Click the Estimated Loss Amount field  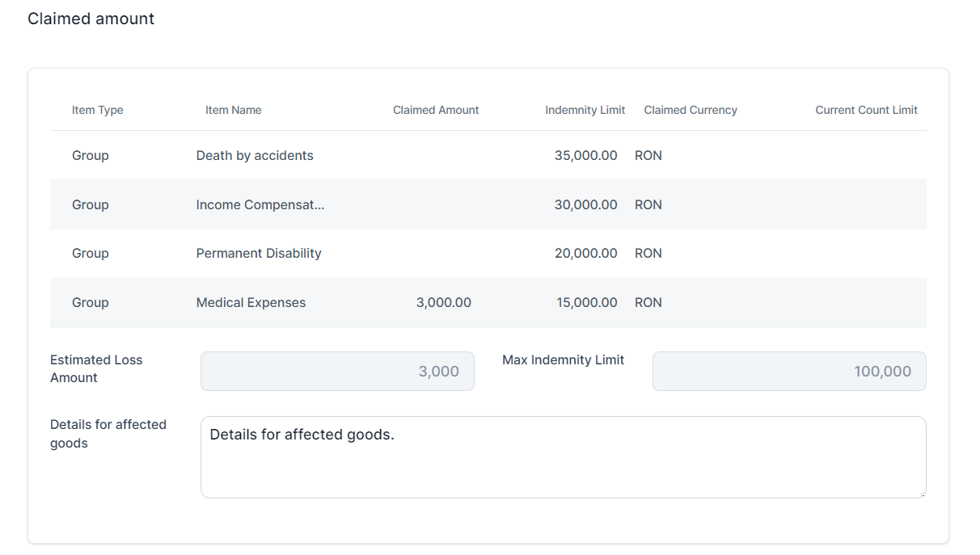pyautogui.click(x=337, y=371)
